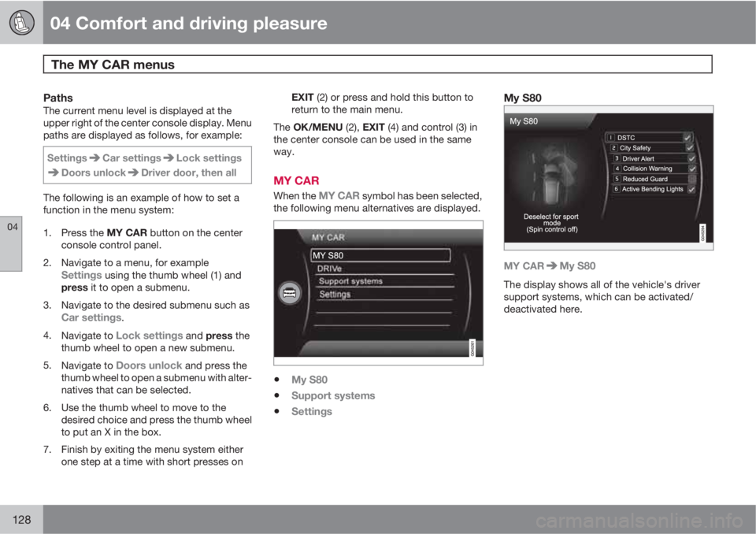
Task: Click the number 2 badge beside City Safety
Action: 613,148
